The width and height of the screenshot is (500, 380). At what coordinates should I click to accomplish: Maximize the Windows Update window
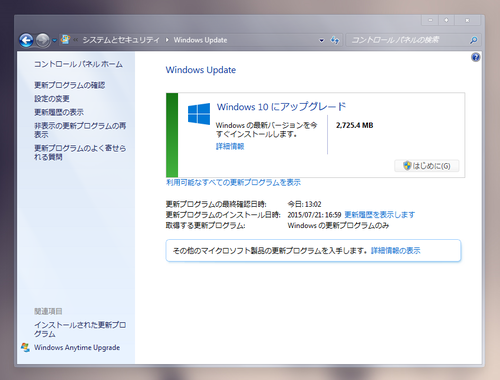click(446, 20)
